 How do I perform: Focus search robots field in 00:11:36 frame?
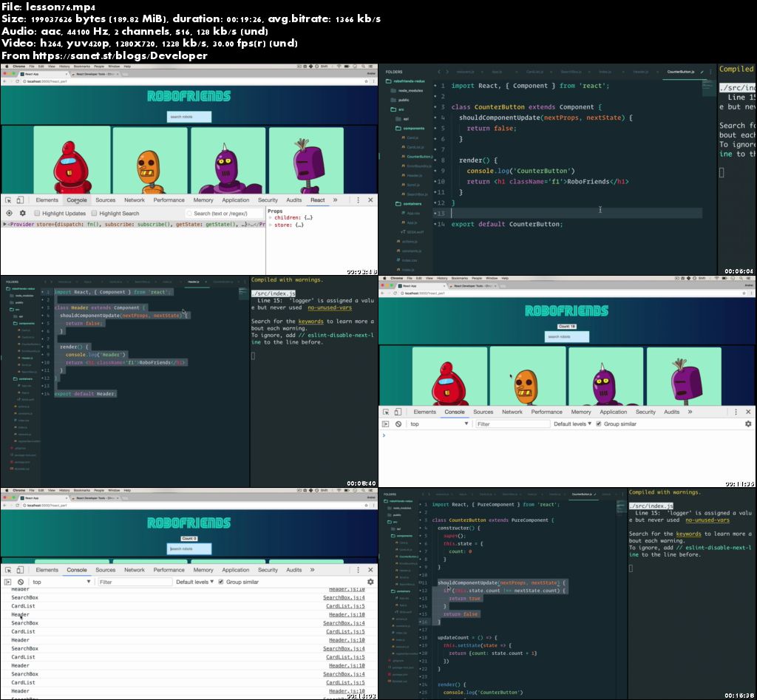(567, 336)
